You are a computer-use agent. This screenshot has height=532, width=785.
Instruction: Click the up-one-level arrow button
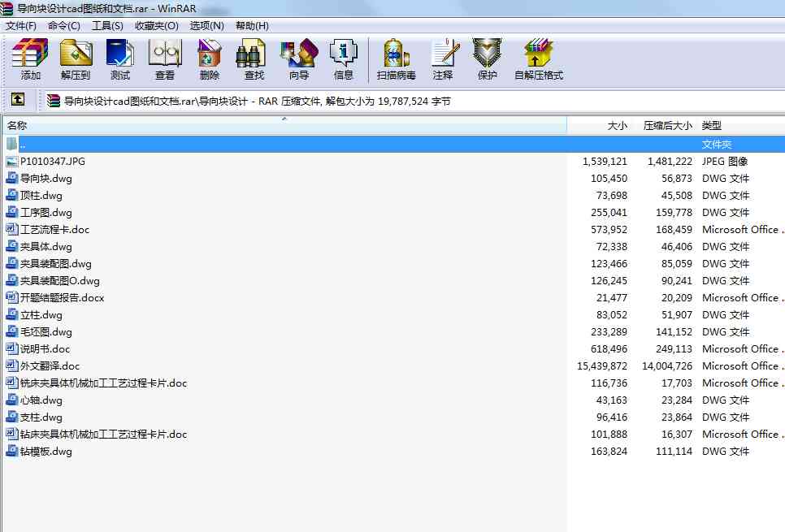point(18,100)
